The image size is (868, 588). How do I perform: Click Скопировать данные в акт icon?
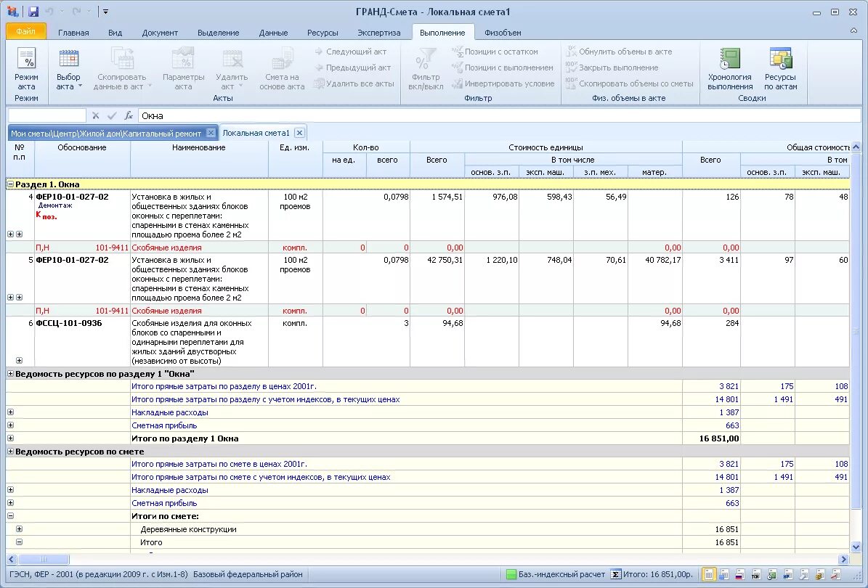point(122,60)
